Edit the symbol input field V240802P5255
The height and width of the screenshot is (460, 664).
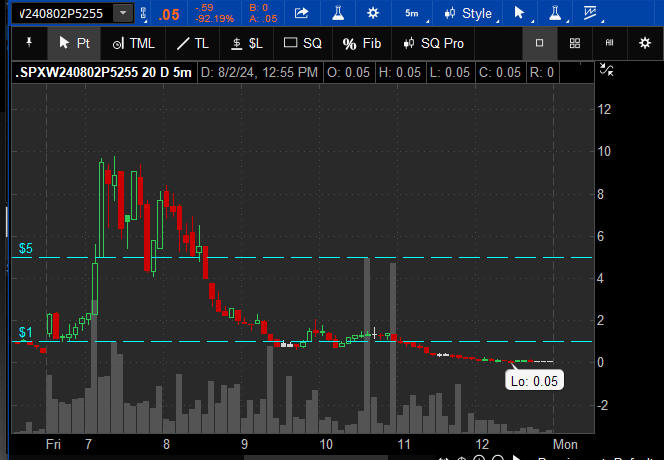coord(63,13)
